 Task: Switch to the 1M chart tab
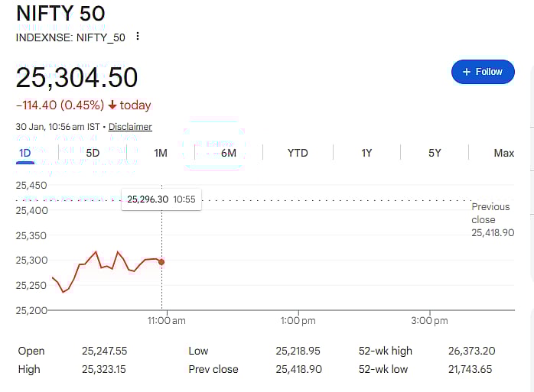[161, 153]
